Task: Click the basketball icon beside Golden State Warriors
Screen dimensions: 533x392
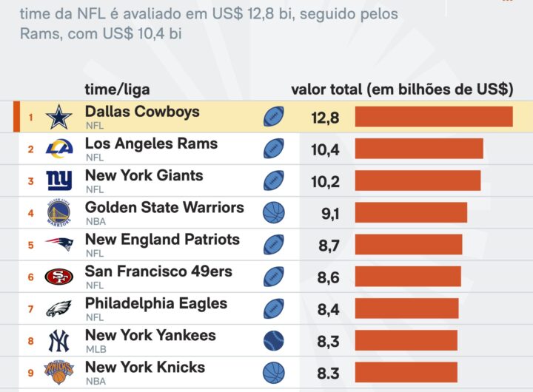Action: point(274,213)
